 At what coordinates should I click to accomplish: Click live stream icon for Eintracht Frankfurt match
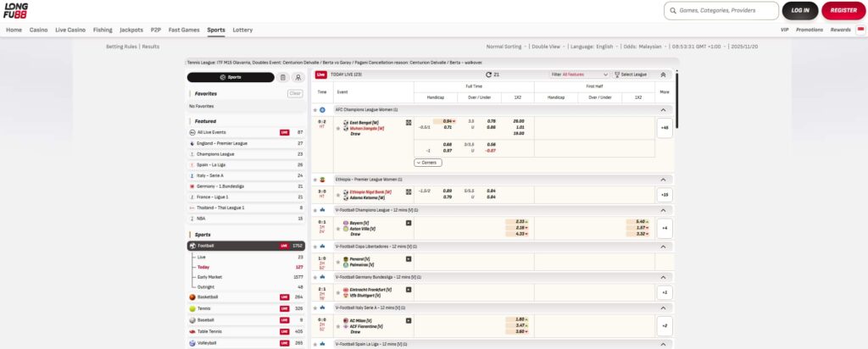(409, 289)
